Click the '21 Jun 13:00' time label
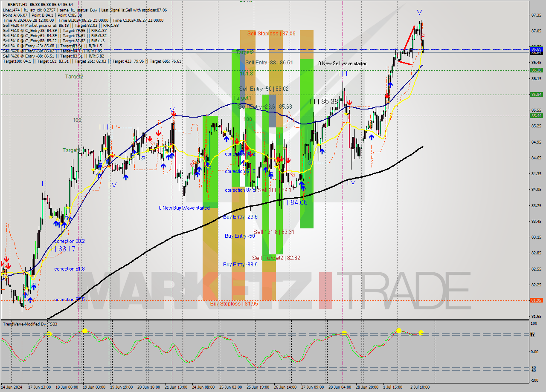Screen dimensions: 546x392 [x=176, y=387]
